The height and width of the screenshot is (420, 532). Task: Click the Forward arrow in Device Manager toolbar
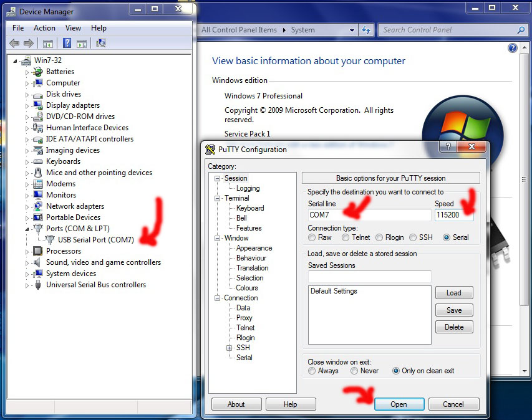[29, 43]
